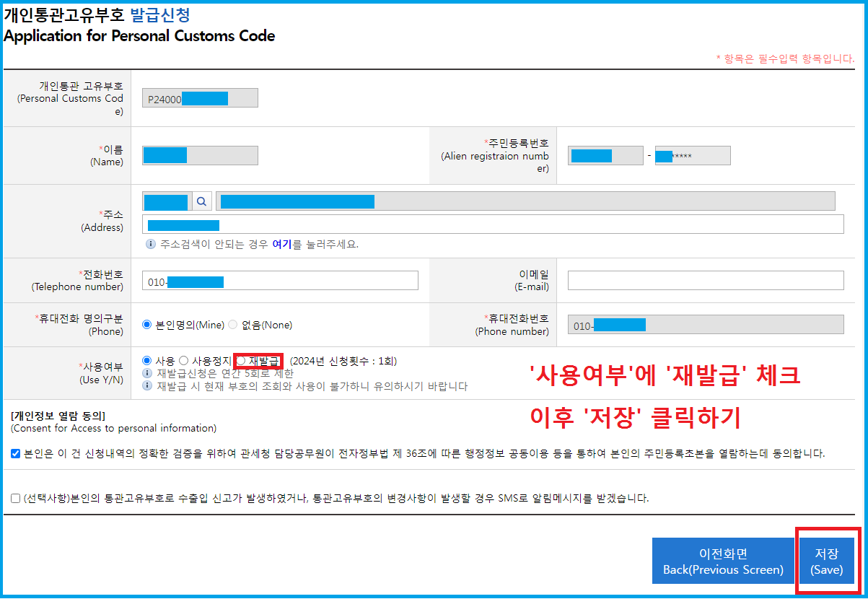Screen dimensions: 868x599
Task: Select the 사용정지 (Suspend) radio button
Action: point(183,361)
